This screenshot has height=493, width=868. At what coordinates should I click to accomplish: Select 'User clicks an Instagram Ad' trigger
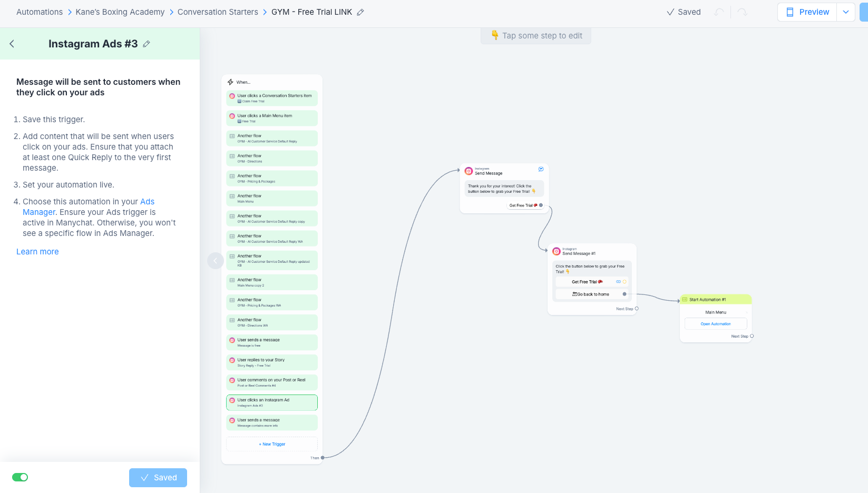[x=272, y=402]
